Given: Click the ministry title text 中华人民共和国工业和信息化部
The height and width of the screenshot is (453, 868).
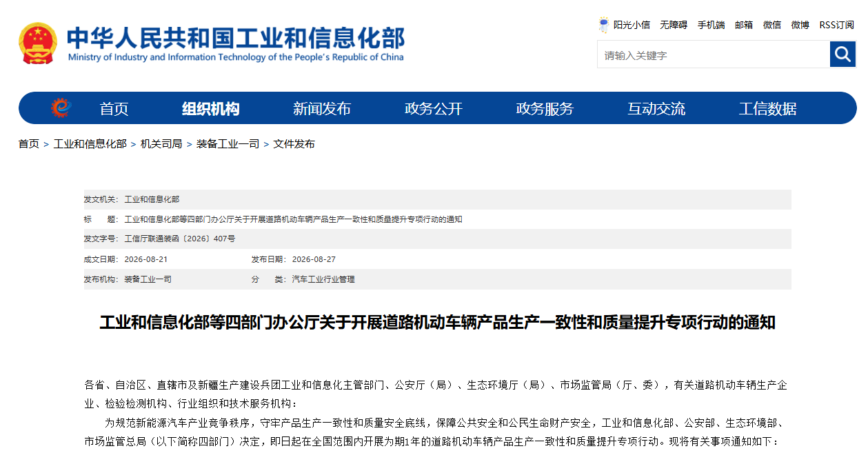Looking at the screenshot, I should (x=236, y=37).
